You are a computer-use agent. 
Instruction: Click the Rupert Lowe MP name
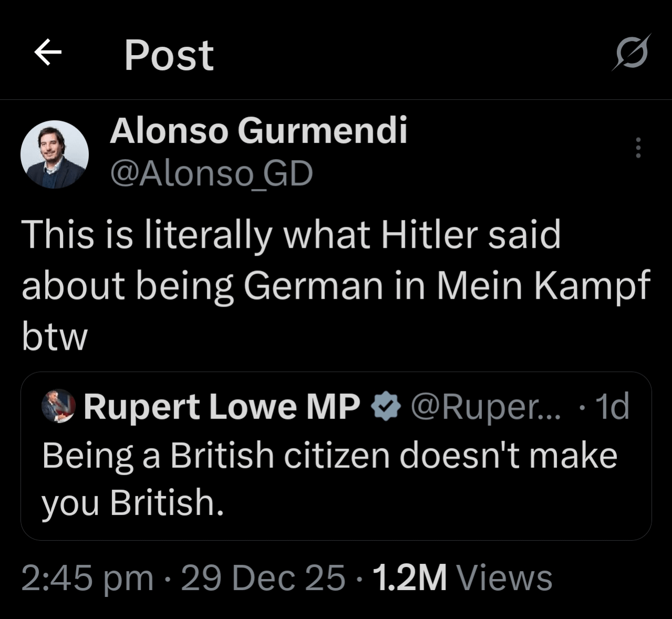pyautogui.click(x=222, y=407)
